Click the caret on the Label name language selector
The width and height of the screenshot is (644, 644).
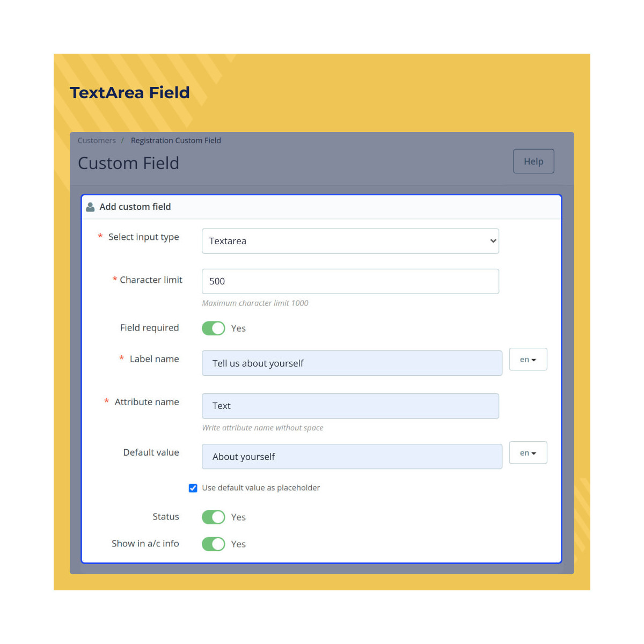point(535,360)
